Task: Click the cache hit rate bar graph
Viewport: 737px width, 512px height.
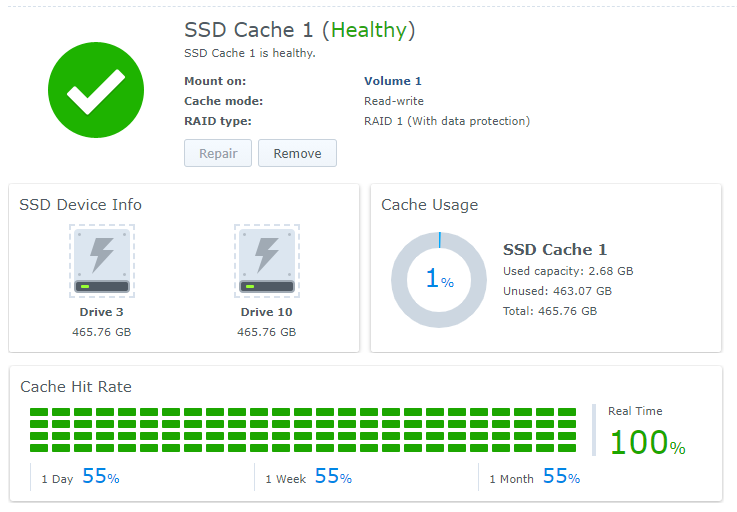Action: pos(303,430)
